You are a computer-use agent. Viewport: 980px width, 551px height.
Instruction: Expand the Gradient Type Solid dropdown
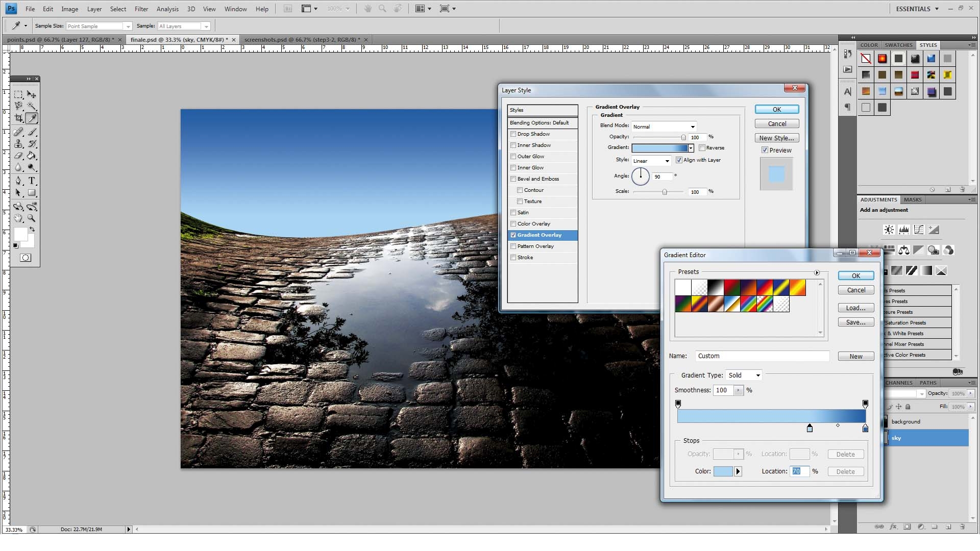744,375
